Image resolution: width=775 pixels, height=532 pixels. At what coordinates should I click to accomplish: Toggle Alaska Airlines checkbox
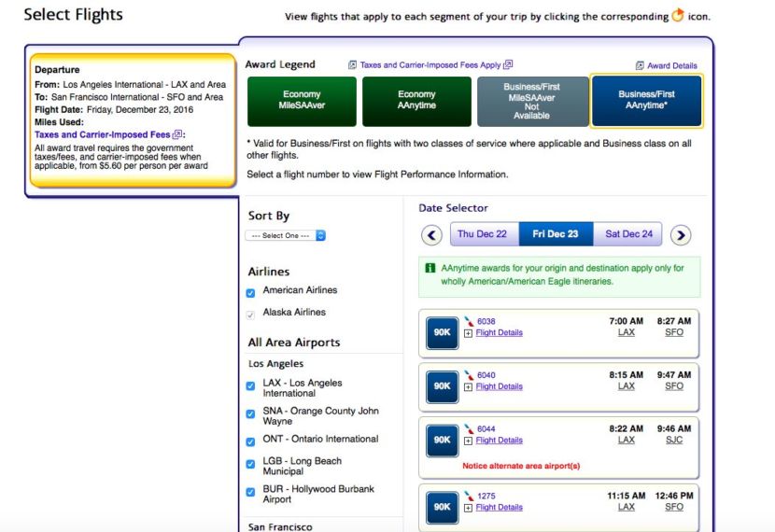[x=250, y=315]
